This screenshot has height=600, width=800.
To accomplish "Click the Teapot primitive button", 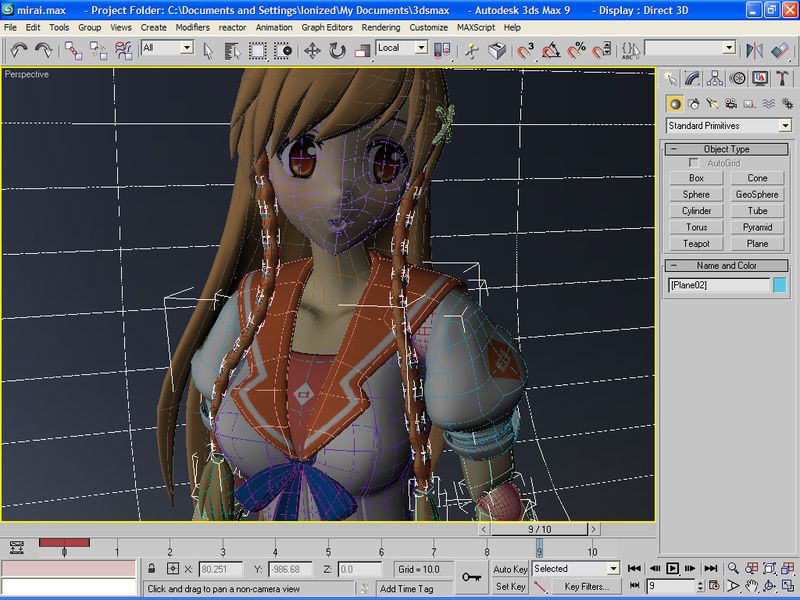I will (696, 243).
